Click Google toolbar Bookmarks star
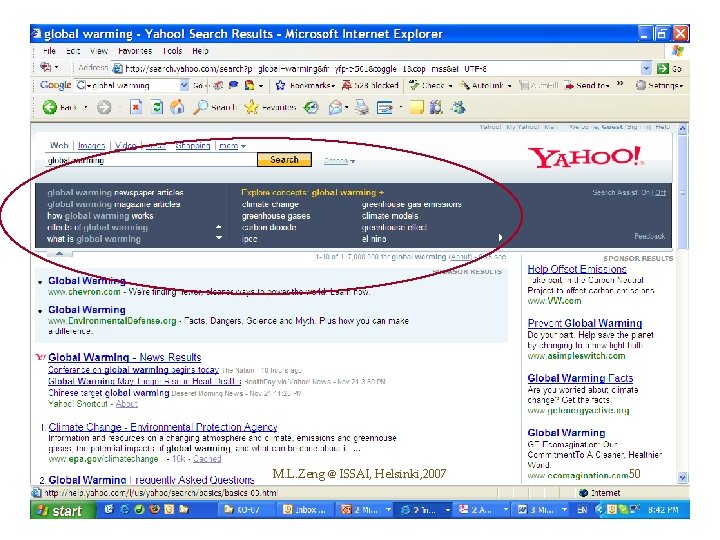The height and width of the screenshot is (540, 720). click(x=305, y=85)
